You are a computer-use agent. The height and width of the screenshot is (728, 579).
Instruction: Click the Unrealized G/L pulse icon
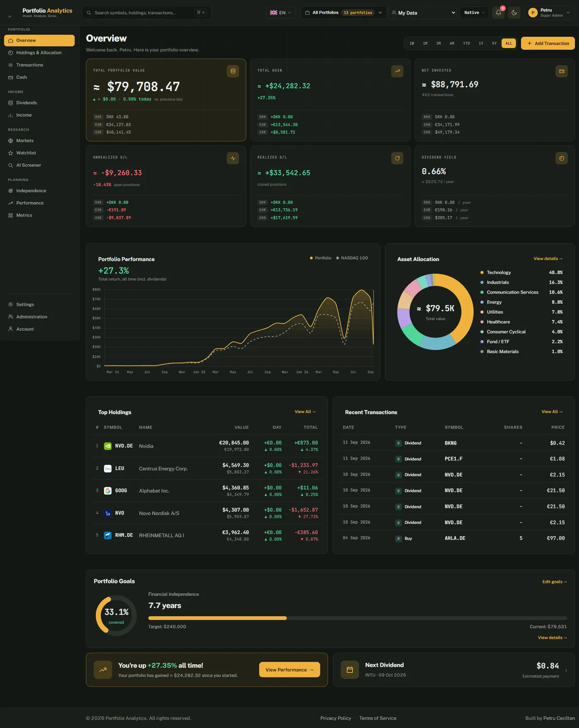[x=233, y=158]
